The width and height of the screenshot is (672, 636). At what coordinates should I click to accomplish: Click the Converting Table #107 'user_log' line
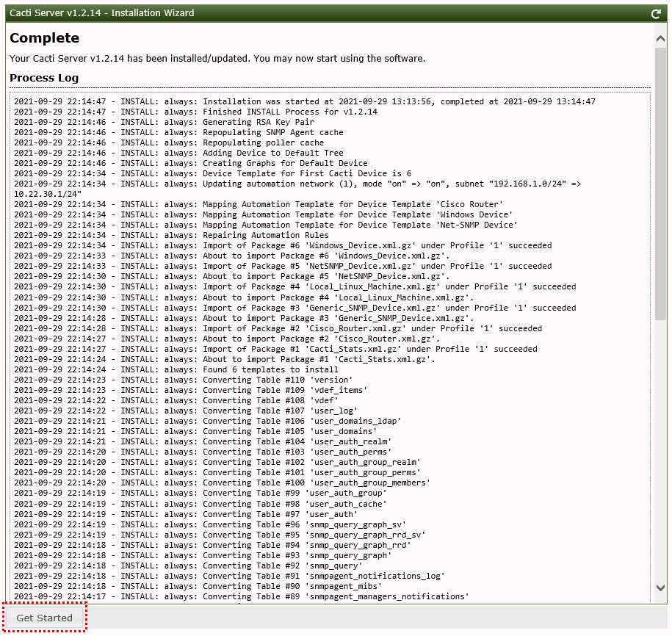tap(186, 411)
